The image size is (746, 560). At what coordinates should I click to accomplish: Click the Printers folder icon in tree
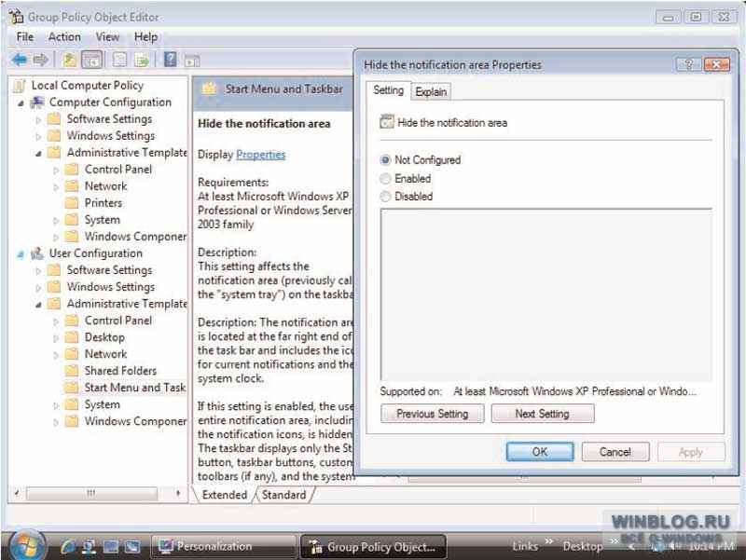click(x=72, y=203)
